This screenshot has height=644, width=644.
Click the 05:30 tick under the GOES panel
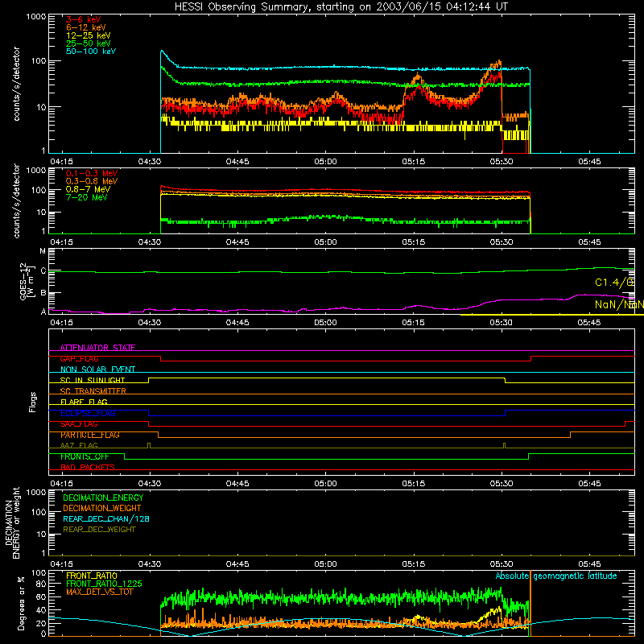point(501,323)
